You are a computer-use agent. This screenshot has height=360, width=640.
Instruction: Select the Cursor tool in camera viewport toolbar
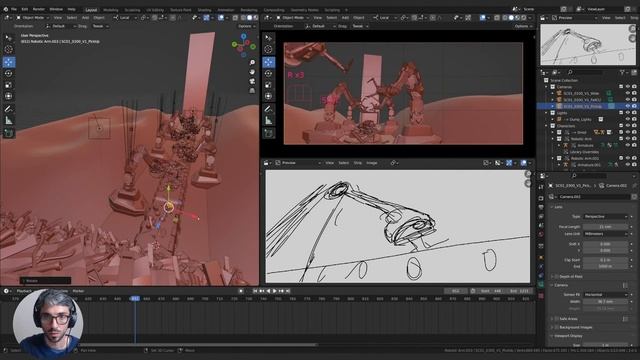(x=268, y=49)
